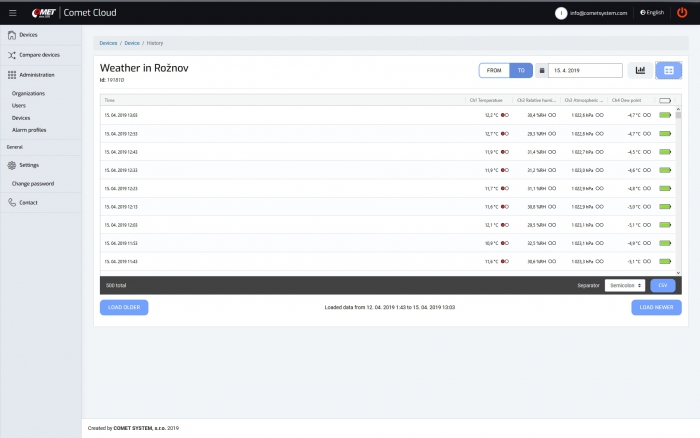700x438 pixels.
Task: Click the date field showing 15. 4. 2019
Action: (585, 70)
